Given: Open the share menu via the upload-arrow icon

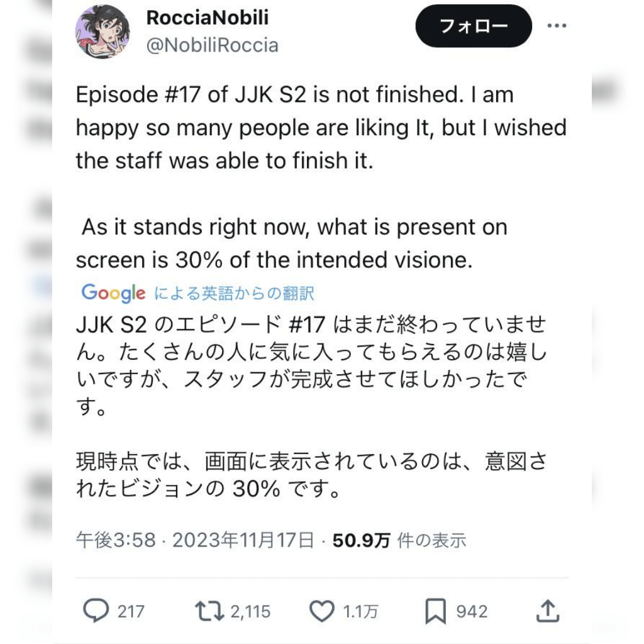Looking at the screenshot, I should click(x=547, y=611).
